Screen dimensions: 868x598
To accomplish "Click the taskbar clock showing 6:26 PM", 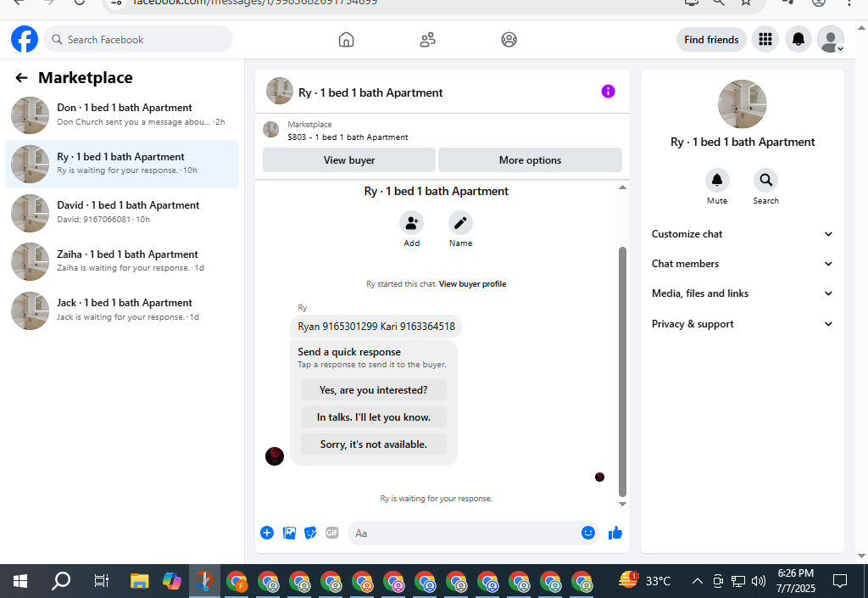I will (795, 581).
